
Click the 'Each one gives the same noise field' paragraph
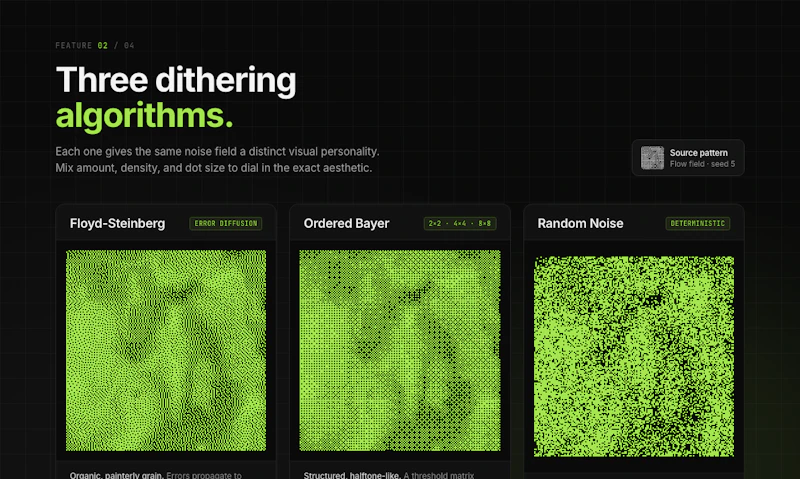click(217, 160)
